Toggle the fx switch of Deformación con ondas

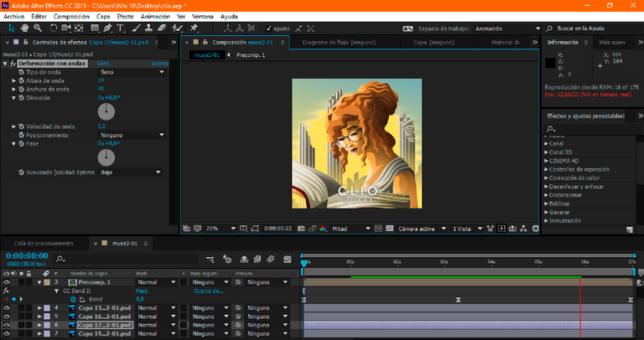[13, 64]
